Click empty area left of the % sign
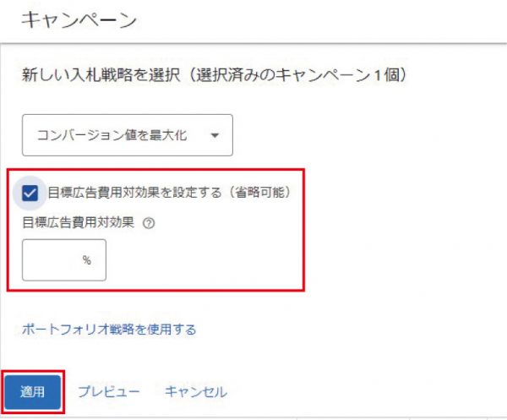This screenshot has width=507, height=420. click(52, 260)
